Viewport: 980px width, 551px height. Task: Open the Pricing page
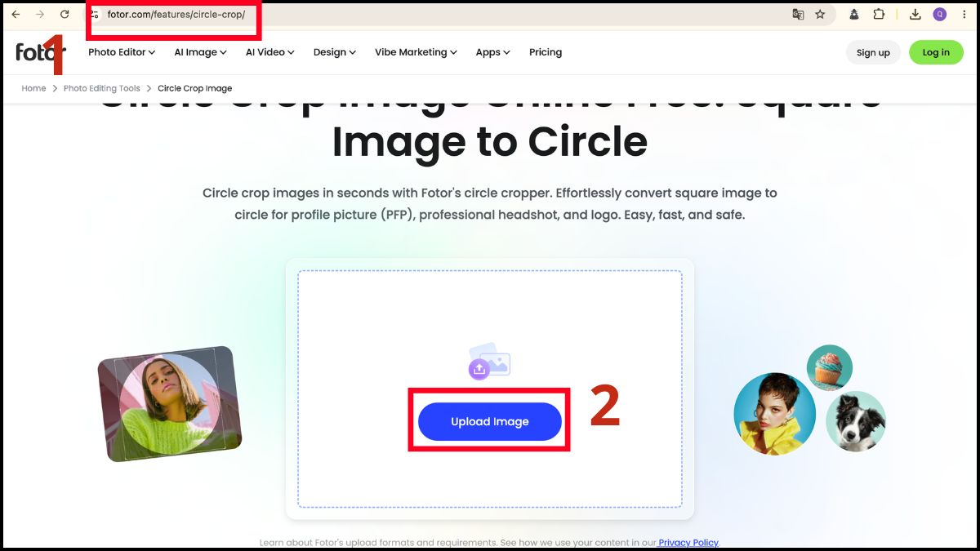point(546,52)
